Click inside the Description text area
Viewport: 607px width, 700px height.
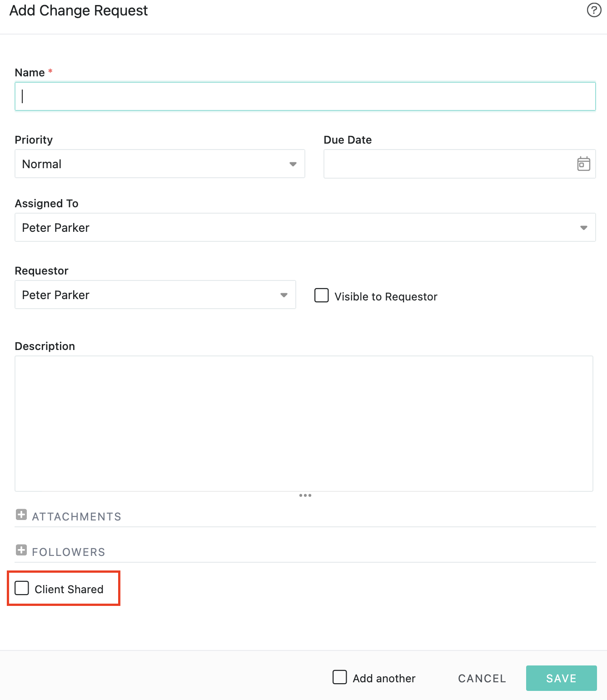[x=304, y=424]
